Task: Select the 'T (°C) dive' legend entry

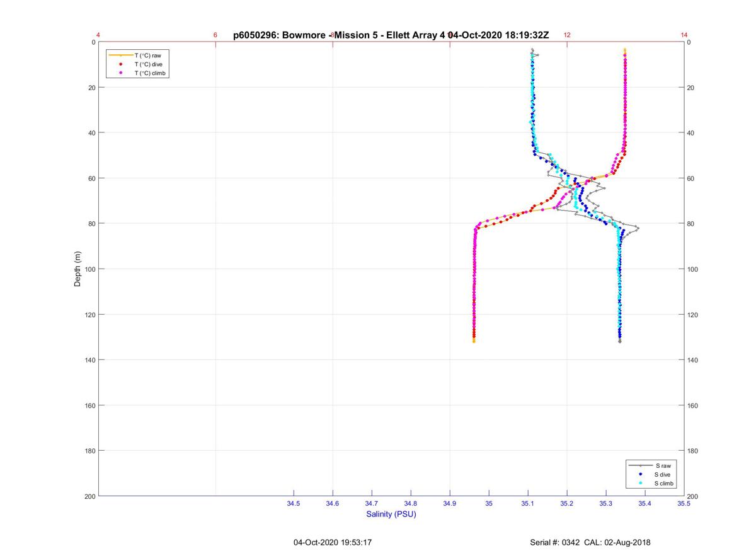Action: pyautogui.click(x=148, y=64)
